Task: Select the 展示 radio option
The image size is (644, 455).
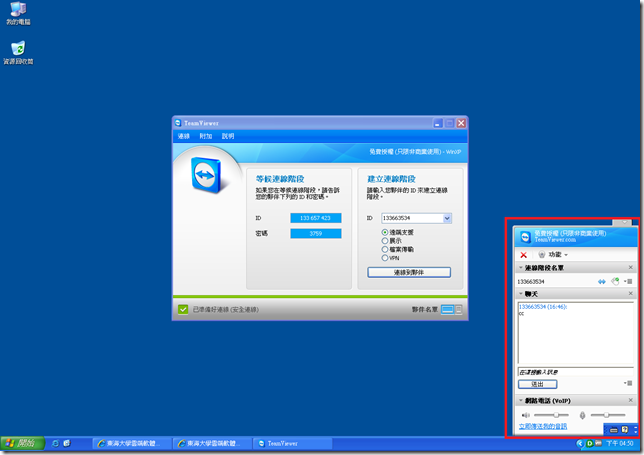Action: [385, 241]
